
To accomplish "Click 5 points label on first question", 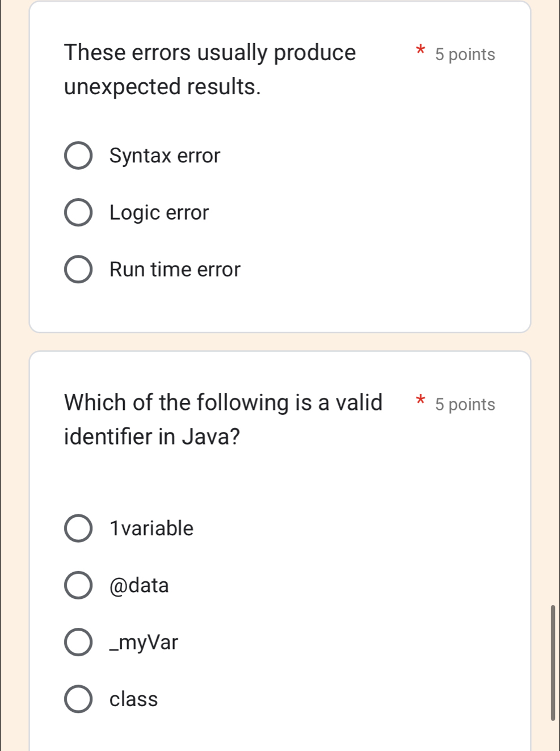I will pyautogui.click(x=464, y=54).
